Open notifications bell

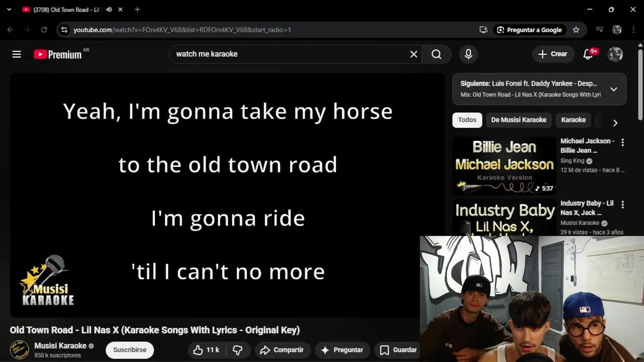(588, 54)
